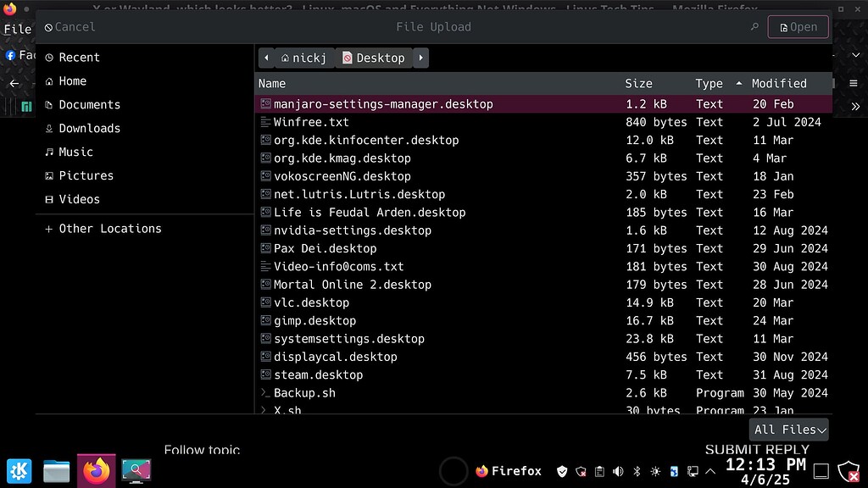Viewport: 868px width, 488px height.
Task: Click the Open button to upload the file
Action: coord(798,26)
